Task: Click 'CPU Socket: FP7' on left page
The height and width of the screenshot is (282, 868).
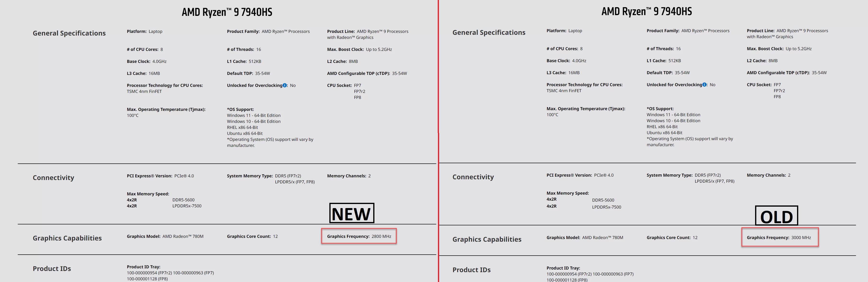Action: tap(344, 85)
